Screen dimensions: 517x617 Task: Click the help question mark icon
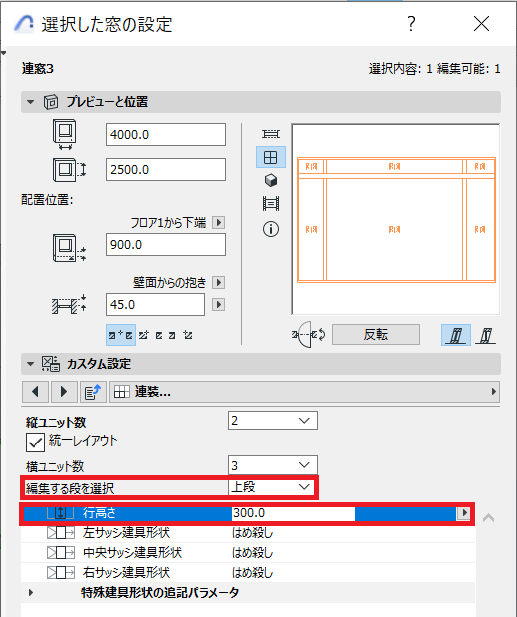coord(411,24)
